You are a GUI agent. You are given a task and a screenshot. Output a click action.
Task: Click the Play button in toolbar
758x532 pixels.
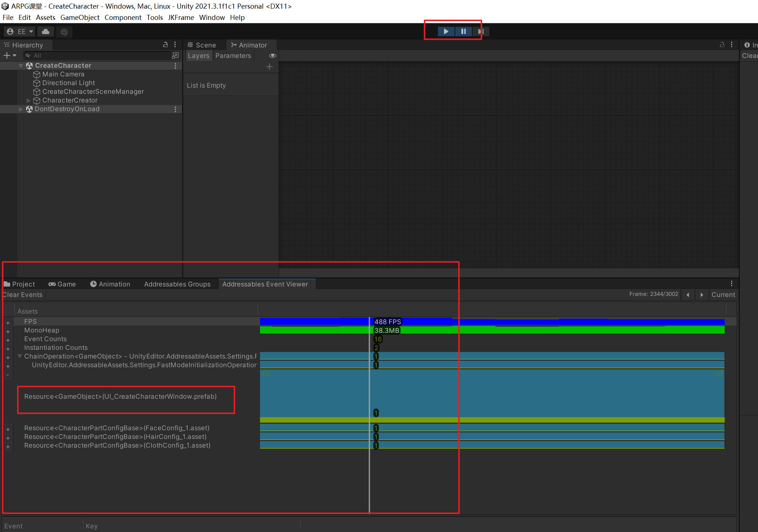point(446,32)
